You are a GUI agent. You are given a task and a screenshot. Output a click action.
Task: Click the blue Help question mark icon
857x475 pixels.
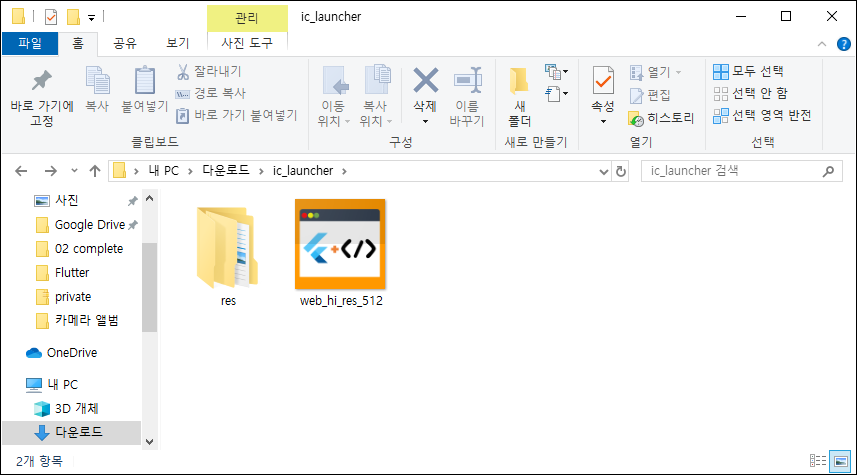(843, 44)
